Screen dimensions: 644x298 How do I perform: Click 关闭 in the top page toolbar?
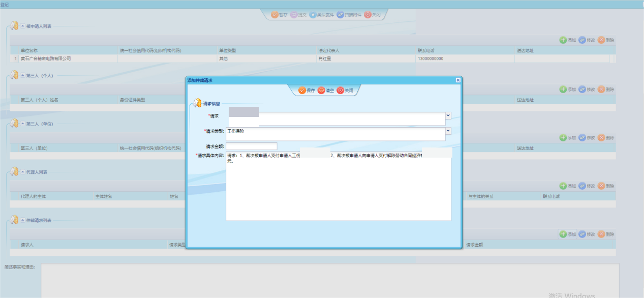367,15
